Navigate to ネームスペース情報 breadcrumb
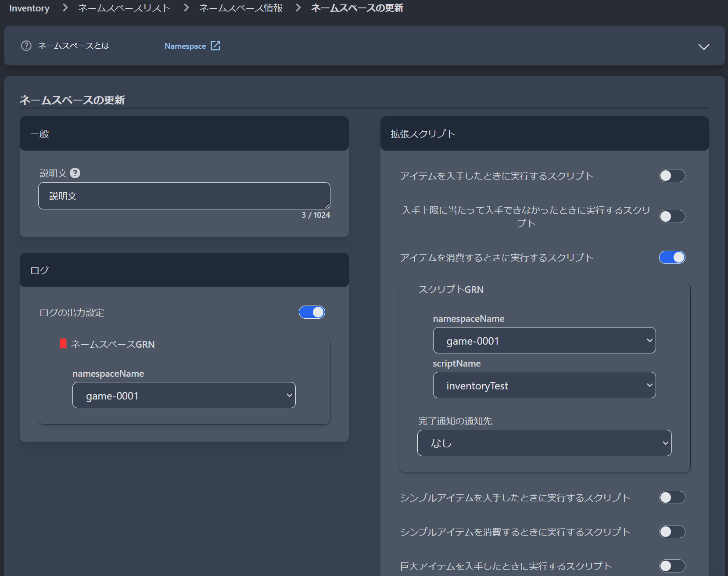Image resolution: width=728 pixels, height=576 pixels. (x=240, y=8)
